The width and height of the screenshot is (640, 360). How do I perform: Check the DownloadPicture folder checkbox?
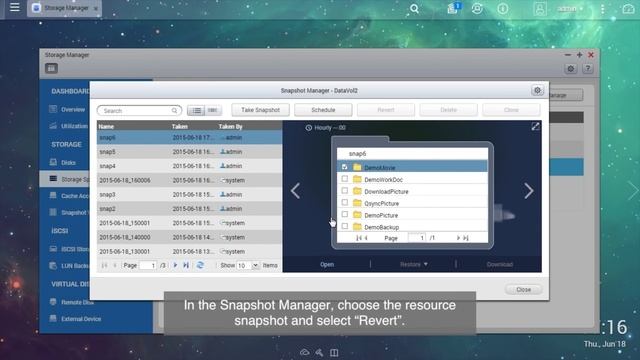click(x=344, y=191)
